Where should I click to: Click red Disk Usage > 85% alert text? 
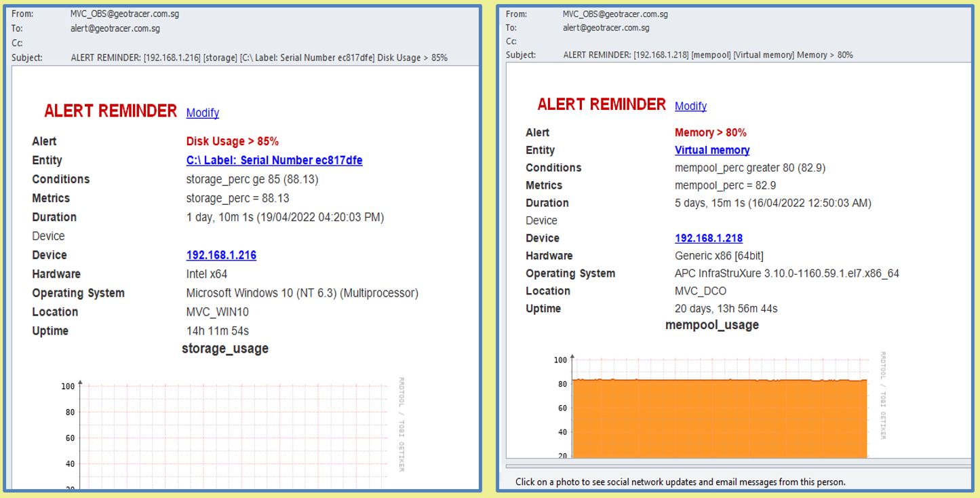click(x=232, y=142)
